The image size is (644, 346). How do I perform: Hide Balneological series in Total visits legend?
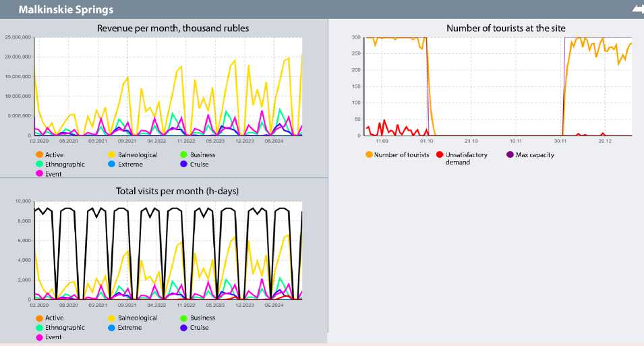133,318
